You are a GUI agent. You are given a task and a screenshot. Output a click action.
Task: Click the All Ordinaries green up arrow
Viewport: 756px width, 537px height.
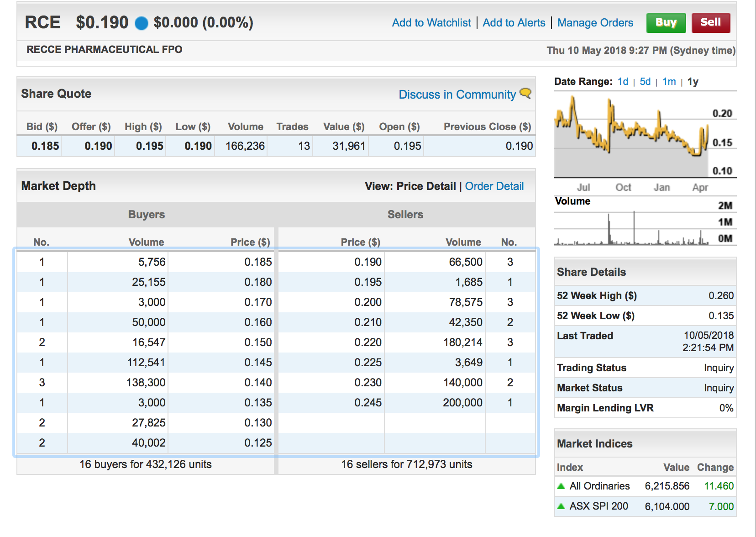tap(561, 486)
